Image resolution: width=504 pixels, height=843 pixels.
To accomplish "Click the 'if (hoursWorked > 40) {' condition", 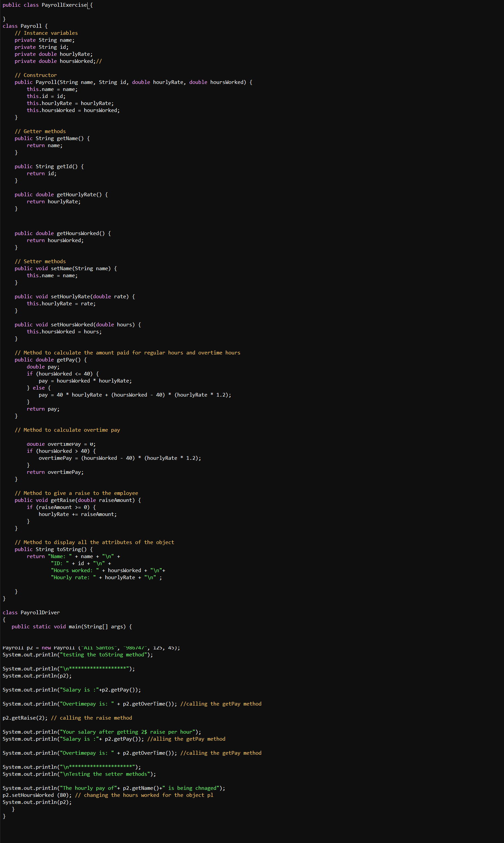I will 61,451.
